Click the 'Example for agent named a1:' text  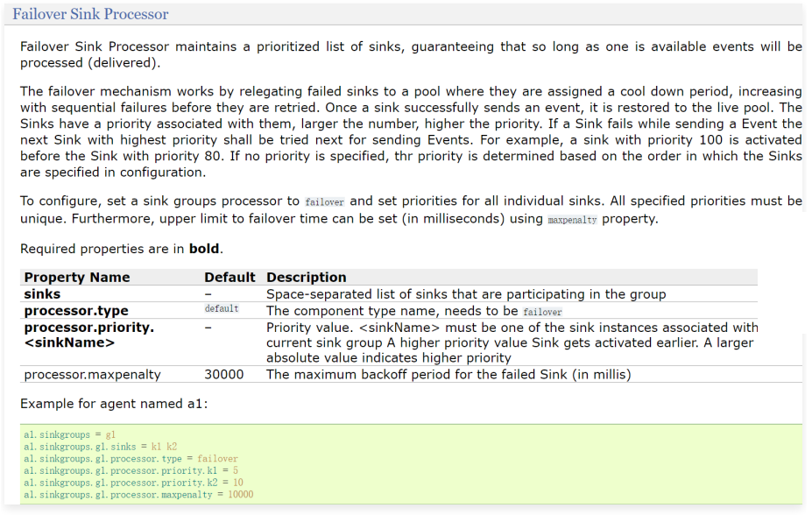click(114, 404)
